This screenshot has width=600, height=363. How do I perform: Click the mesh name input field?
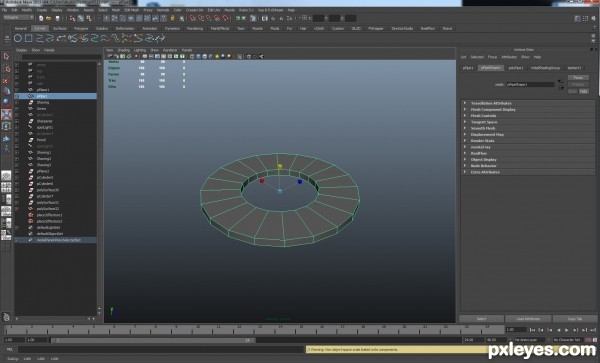tap(530, 84)
